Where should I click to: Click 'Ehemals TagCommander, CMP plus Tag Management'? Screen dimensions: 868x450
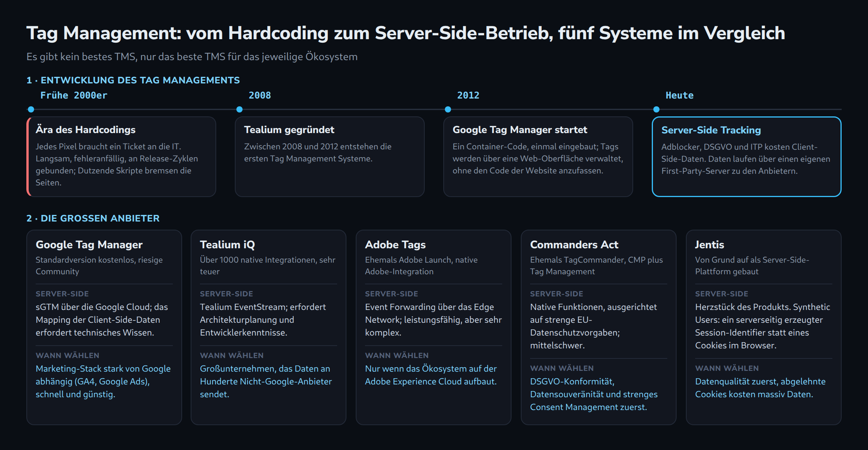pos(596,266)
